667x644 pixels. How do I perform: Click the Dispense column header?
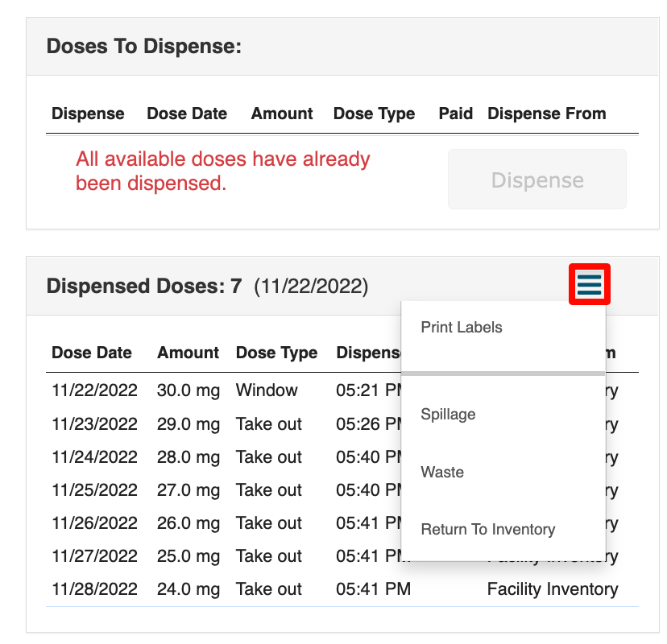click(88, 114)
